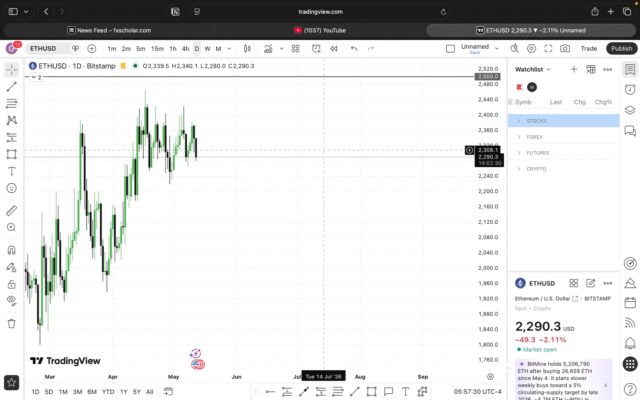Select the trend line drawing tool
Viewport: 640px width, 400px height.
click(x=11, y=87)
